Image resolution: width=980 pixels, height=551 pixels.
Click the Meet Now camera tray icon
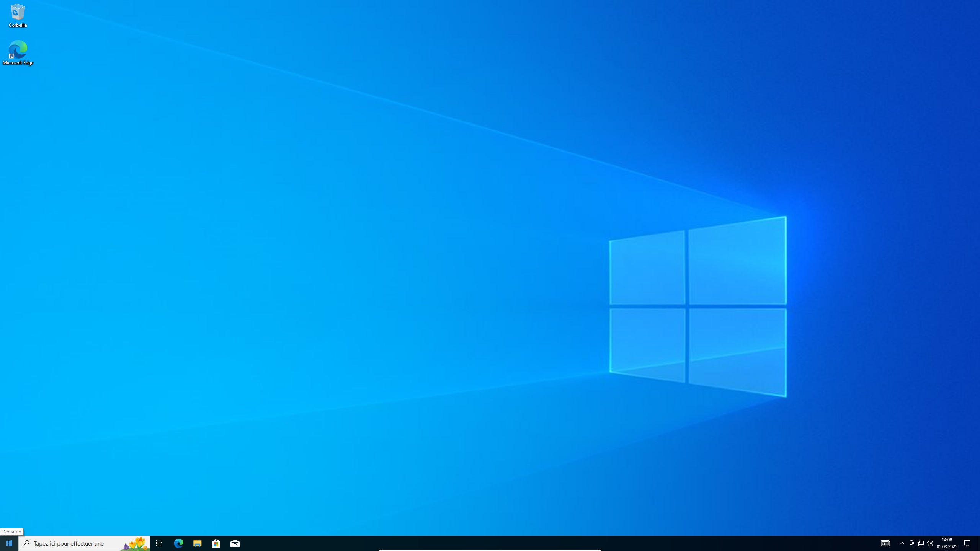(x=911, y=543)
